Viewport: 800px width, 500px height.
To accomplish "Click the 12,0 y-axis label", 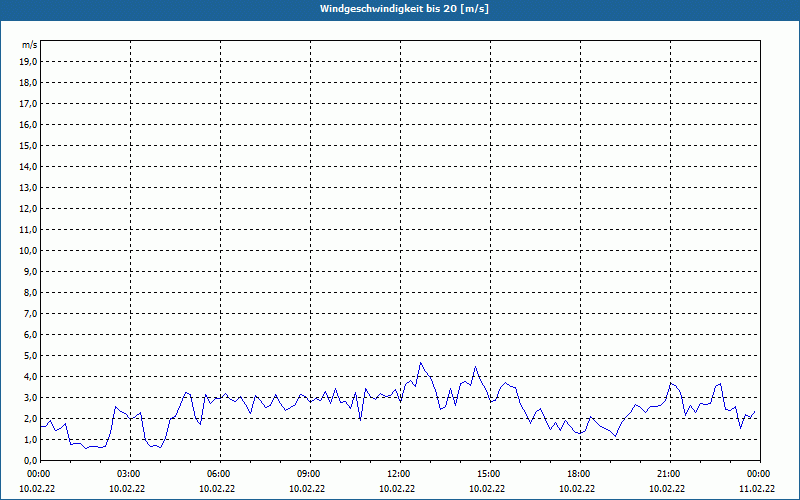I will (x=28, y=209).
